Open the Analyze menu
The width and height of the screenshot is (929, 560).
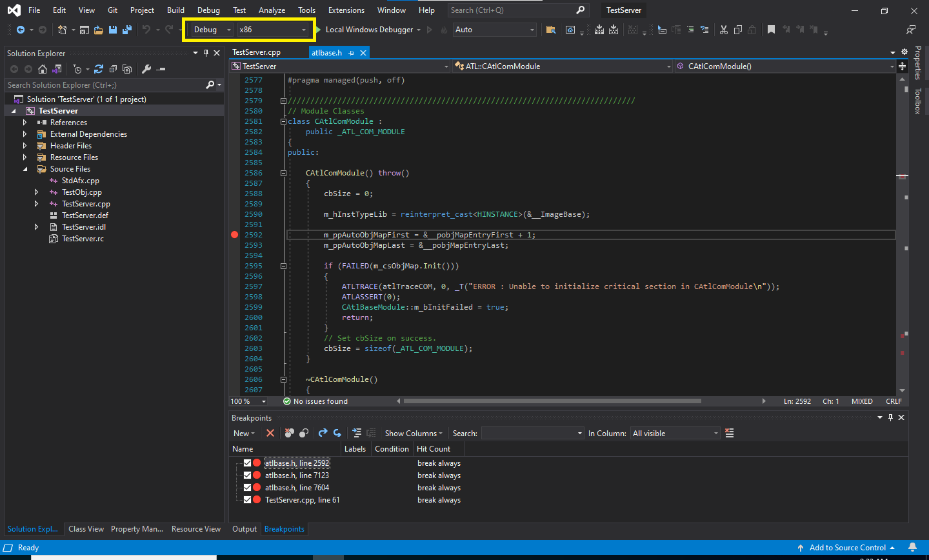pos(272,10)
